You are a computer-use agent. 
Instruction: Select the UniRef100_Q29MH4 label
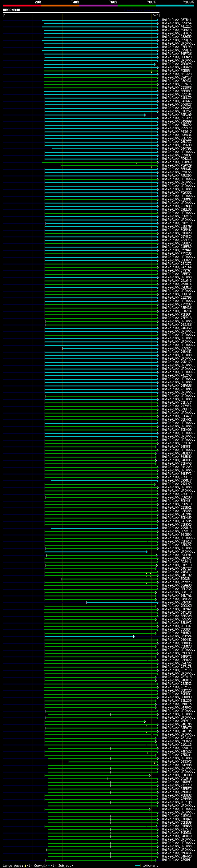177,860
